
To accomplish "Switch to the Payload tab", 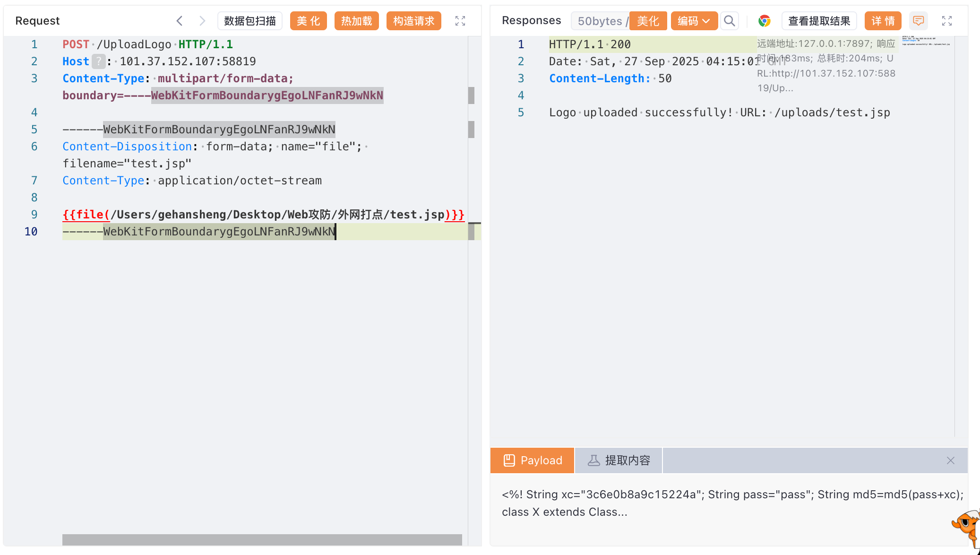I will point(533,460).
